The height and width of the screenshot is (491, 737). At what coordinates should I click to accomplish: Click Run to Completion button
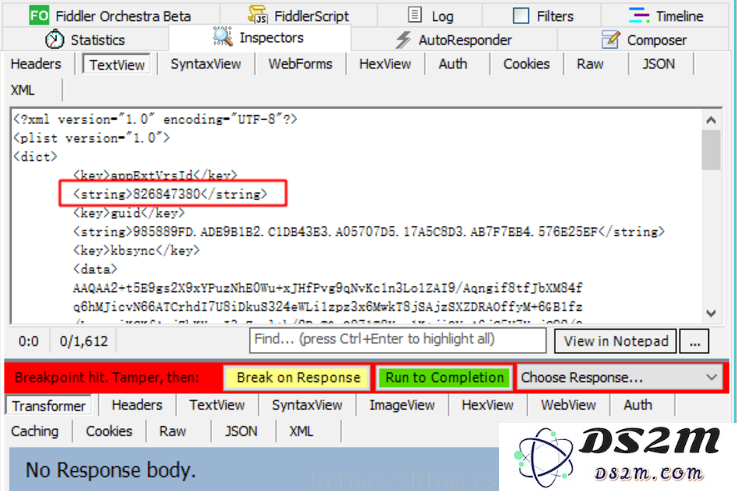tap(444, 378)
